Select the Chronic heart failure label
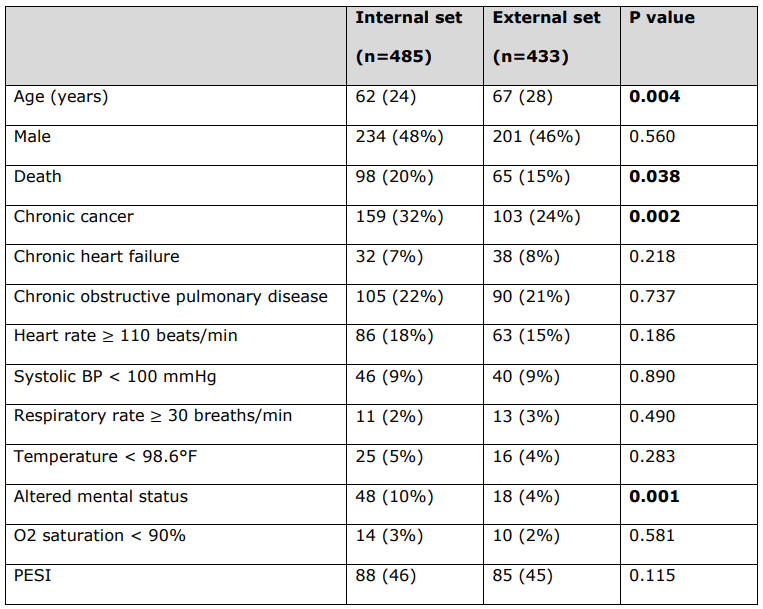The image size is (763, 609). (x=97, y=257)
